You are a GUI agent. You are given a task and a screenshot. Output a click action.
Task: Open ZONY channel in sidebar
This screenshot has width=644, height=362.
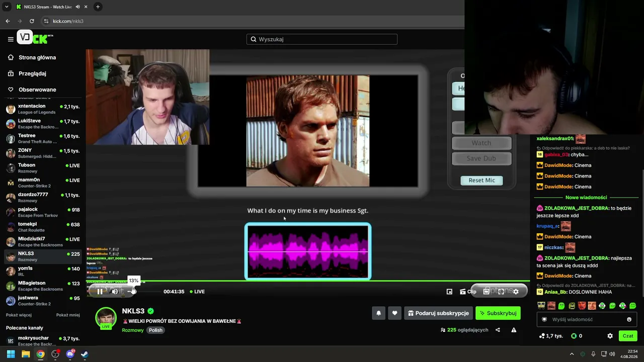point(43,153)
